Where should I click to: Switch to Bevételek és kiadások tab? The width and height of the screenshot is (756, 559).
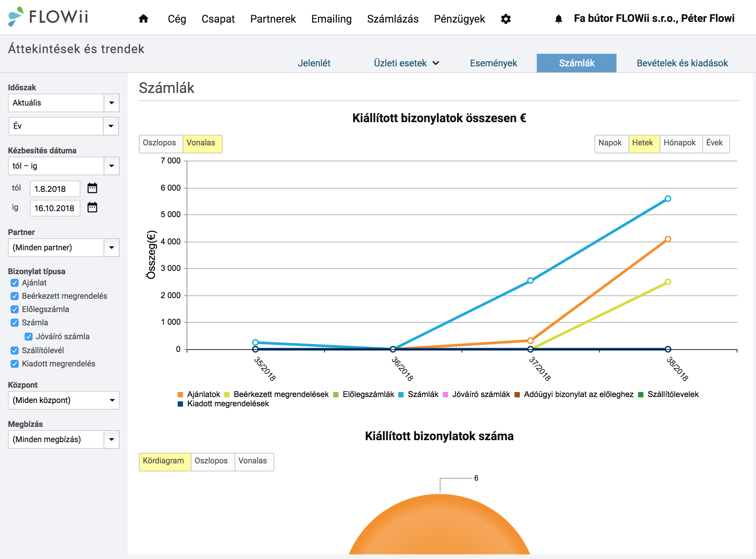[682, 63]
